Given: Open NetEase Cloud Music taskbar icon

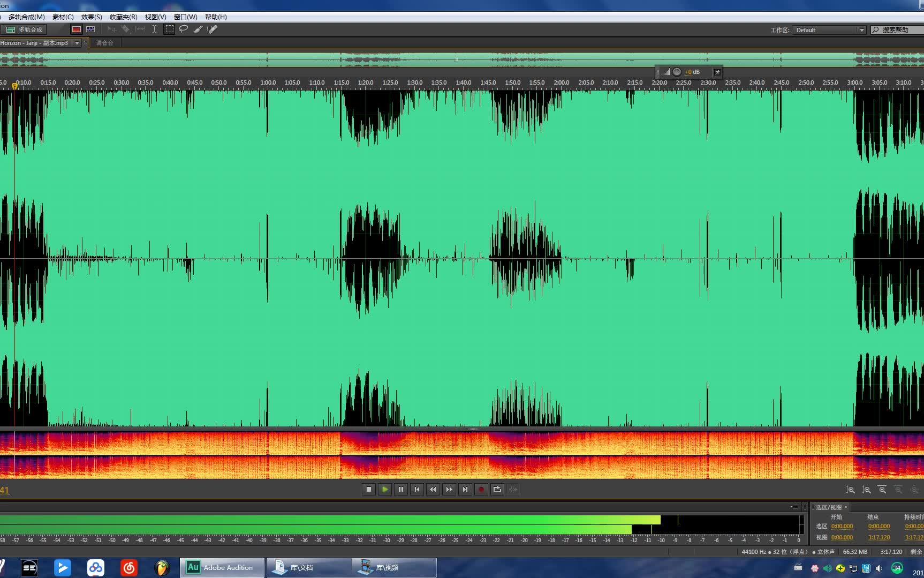Looking at the screenshot, I should (128, 567).
